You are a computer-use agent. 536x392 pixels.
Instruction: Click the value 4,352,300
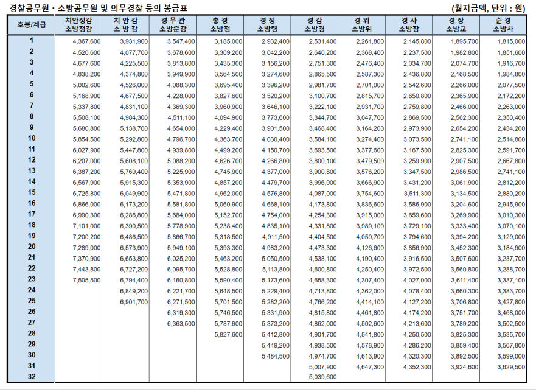417,368
